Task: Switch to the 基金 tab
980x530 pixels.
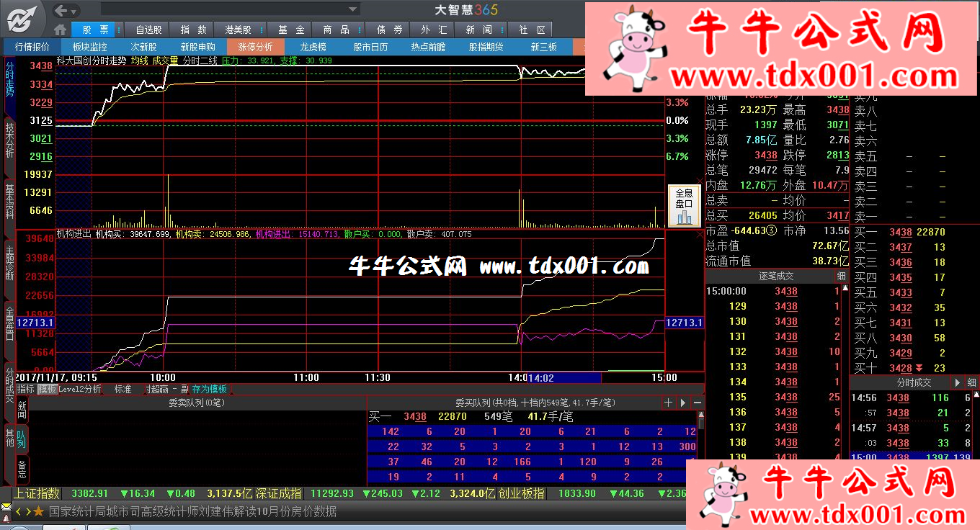Action: click(x=291, y=30)
